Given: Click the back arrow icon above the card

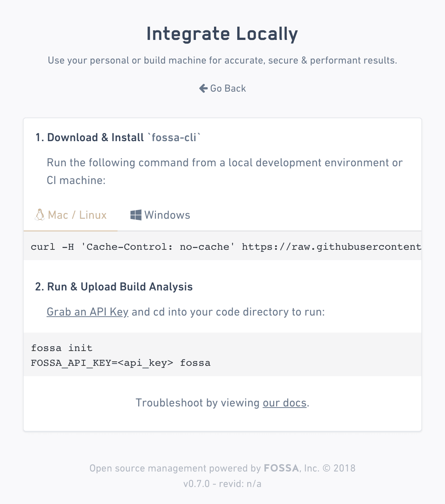Looking at the screenshot, I should point(203,88).
